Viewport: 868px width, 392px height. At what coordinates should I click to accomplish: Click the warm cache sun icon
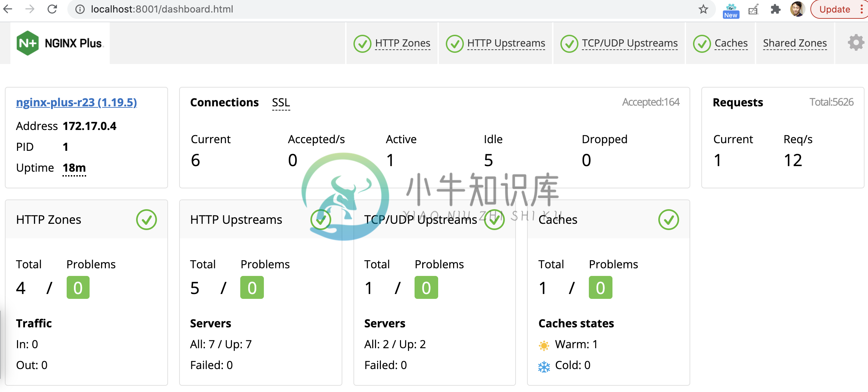pyautogui.click(x=544, y=345)
